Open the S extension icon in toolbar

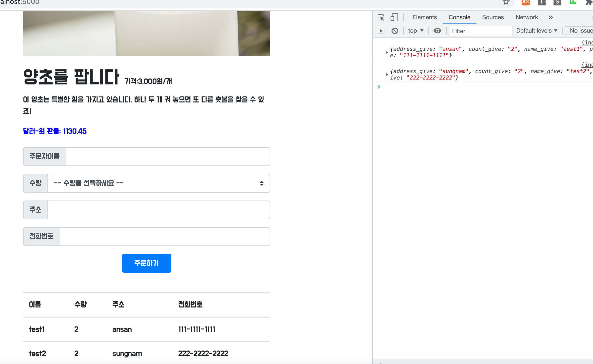(557, 2)
